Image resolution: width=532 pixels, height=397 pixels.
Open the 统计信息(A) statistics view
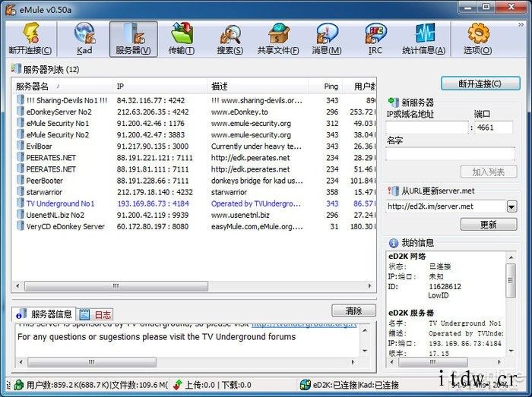point(423,39)
